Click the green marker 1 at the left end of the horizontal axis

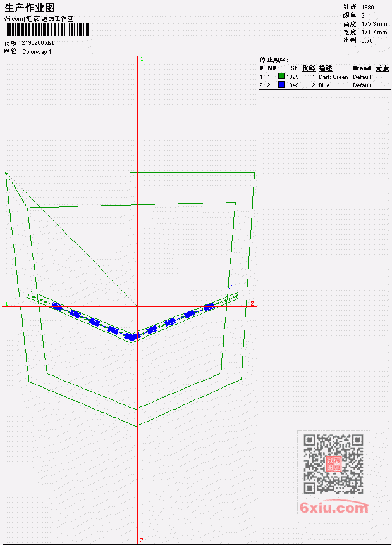(6, 304)
